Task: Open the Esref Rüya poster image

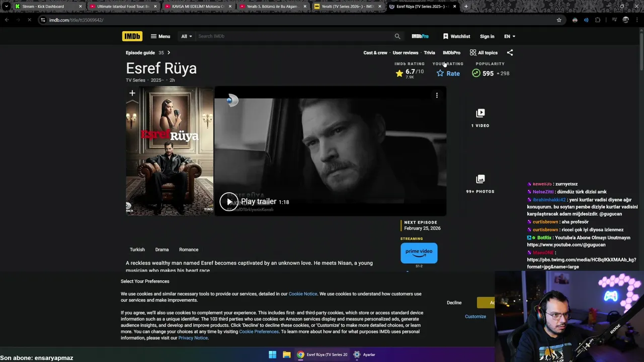Action: tap(170, 151)
